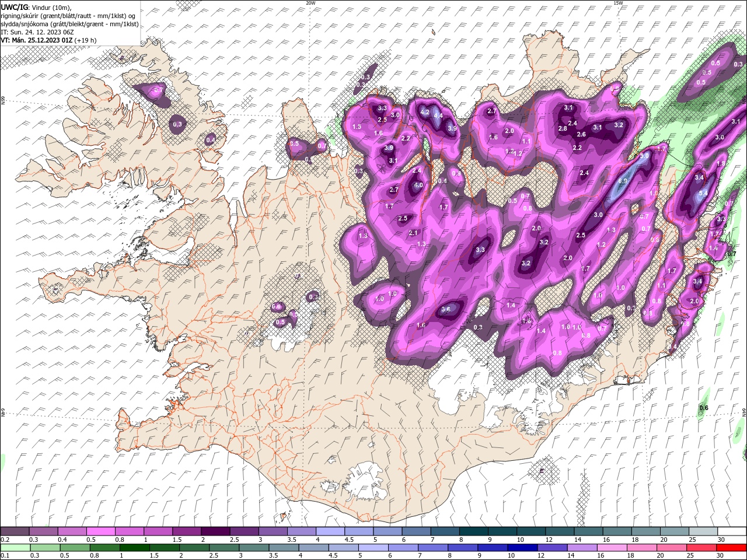Click the 5.0 value in the northeast

[x=644, y=156]
